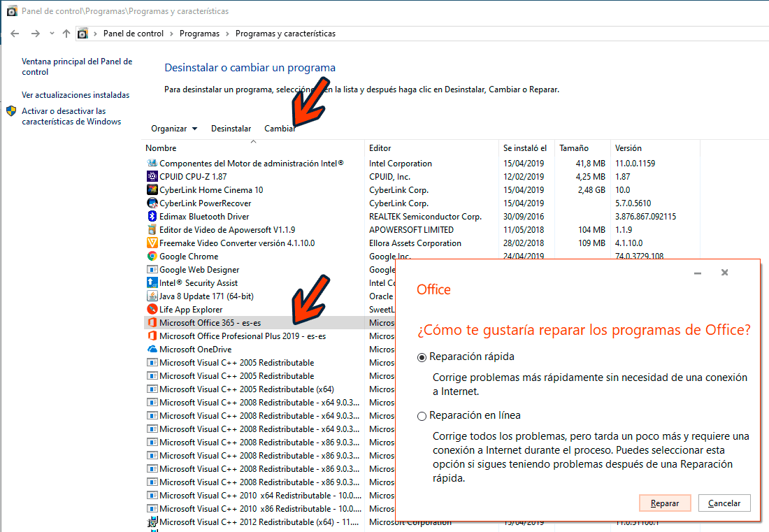Click the version 3.876.867.092115 cell
This screenshot has width=769, height=532.
click(645, 216)
